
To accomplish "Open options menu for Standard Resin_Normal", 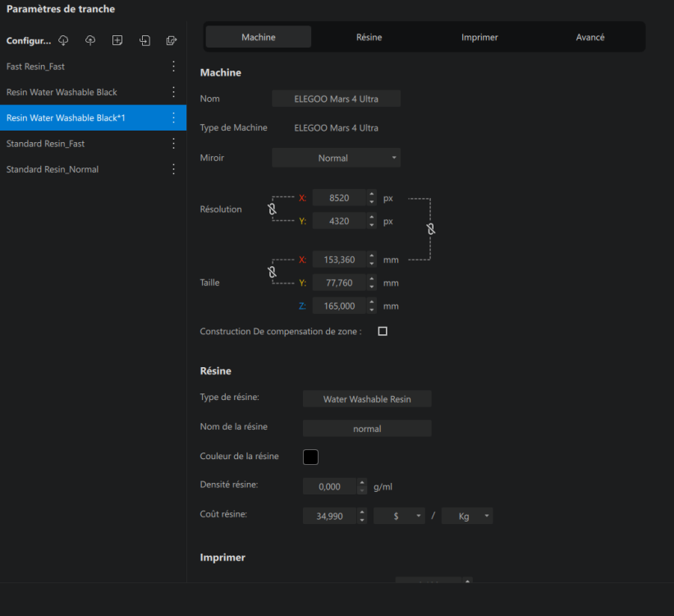I will [x=174, y=169].
